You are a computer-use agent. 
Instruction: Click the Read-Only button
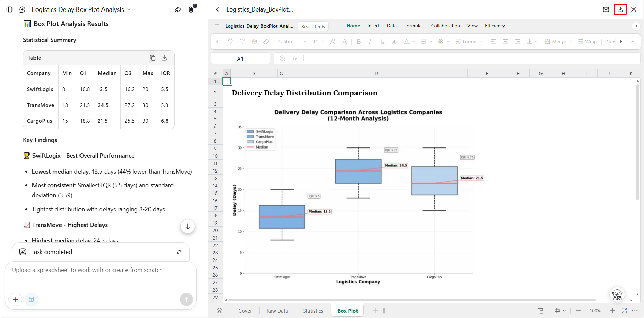[x=313, y=26]
